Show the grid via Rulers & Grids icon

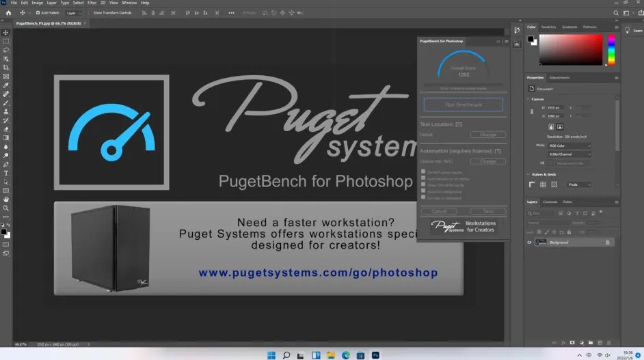point(543,184)
